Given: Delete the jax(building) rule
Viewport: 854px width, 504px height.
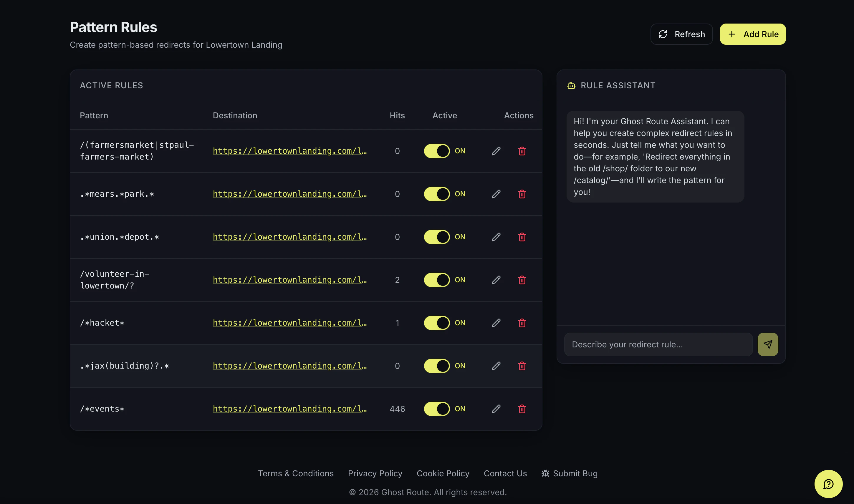Looking at the screenshot, I should coord(522,366).
